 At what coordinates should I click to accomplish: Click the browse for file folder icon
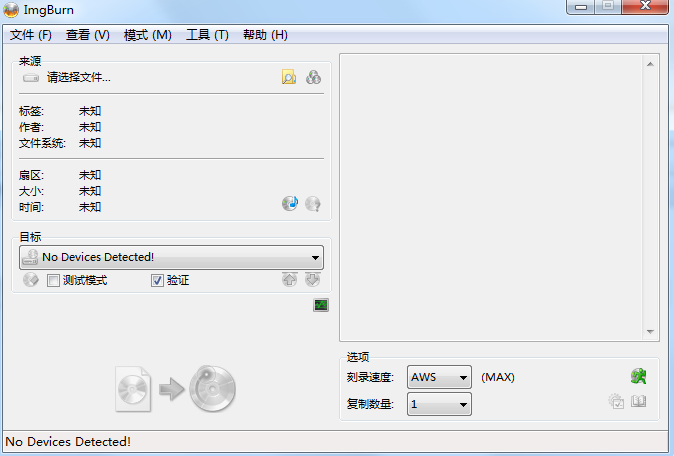coord(289,77)
